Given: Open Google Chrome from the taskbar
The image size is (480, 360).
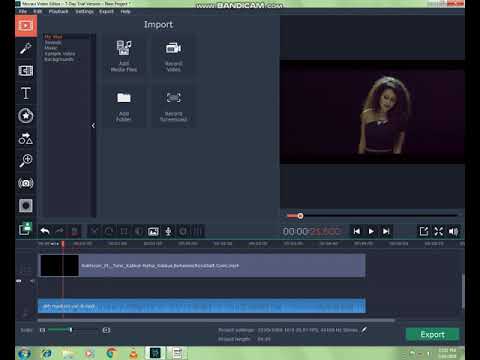Looking at the screenshot, I should coord(112,353).
